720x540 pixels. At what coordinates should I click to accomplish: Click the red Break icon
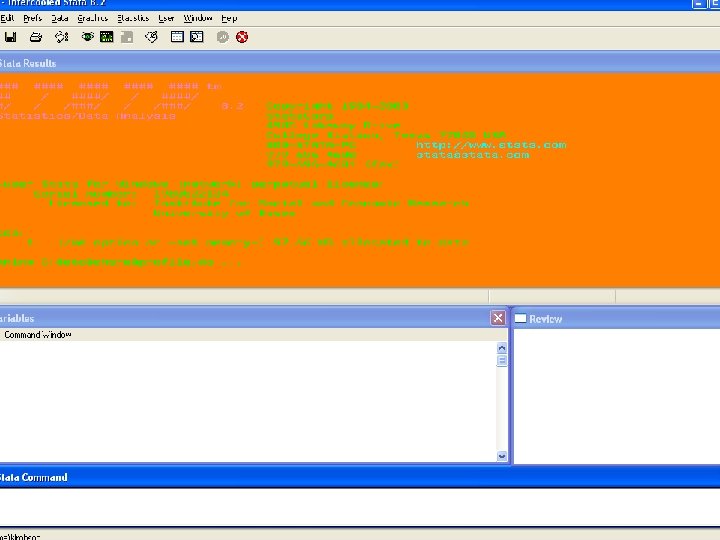[x=242, y=37]
